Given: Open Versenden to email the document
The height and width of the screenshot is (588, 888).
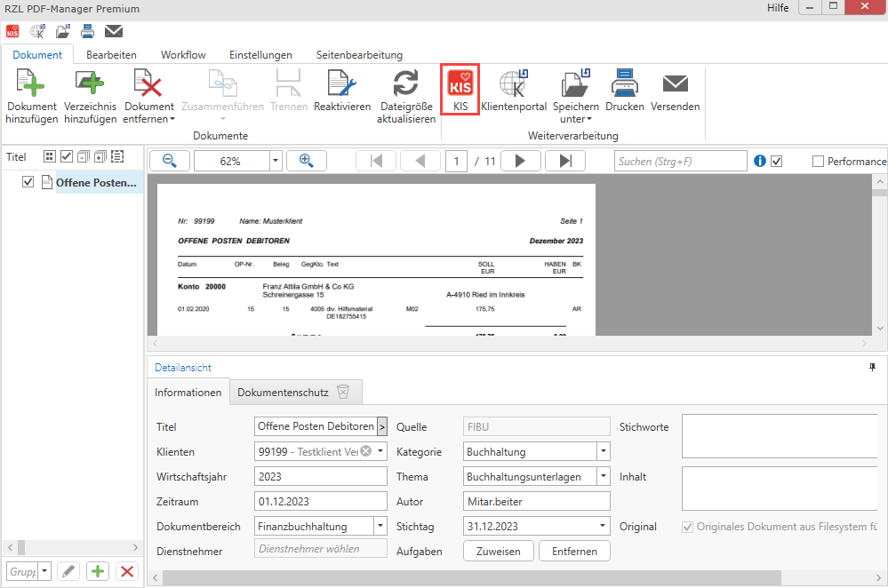Looking at the screenshot, I should tap(675, 84).
